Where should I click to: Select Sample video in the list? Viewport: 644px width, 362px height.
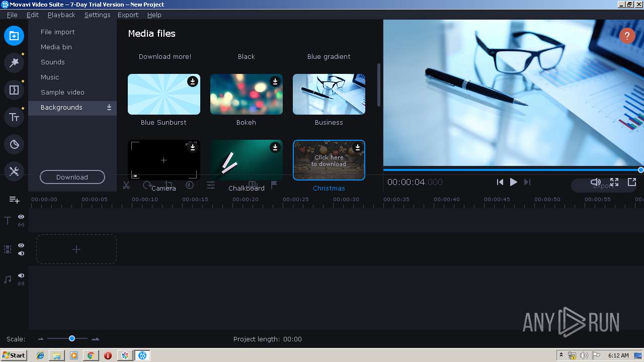click(72, 92)
